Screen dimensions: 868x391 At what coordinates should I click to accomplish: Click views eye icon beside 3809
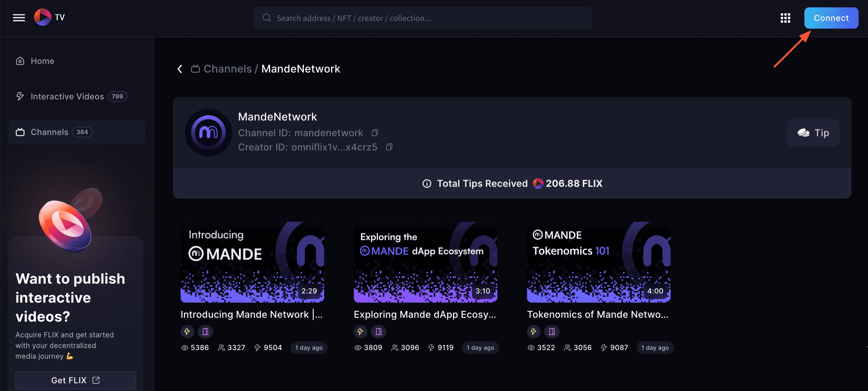tap(358, 347)
